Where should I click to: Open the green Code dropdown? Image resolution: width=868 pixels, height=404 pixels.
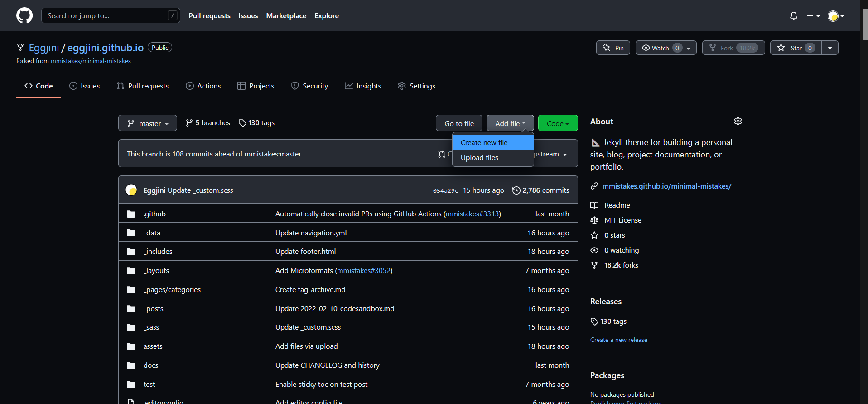558,123
